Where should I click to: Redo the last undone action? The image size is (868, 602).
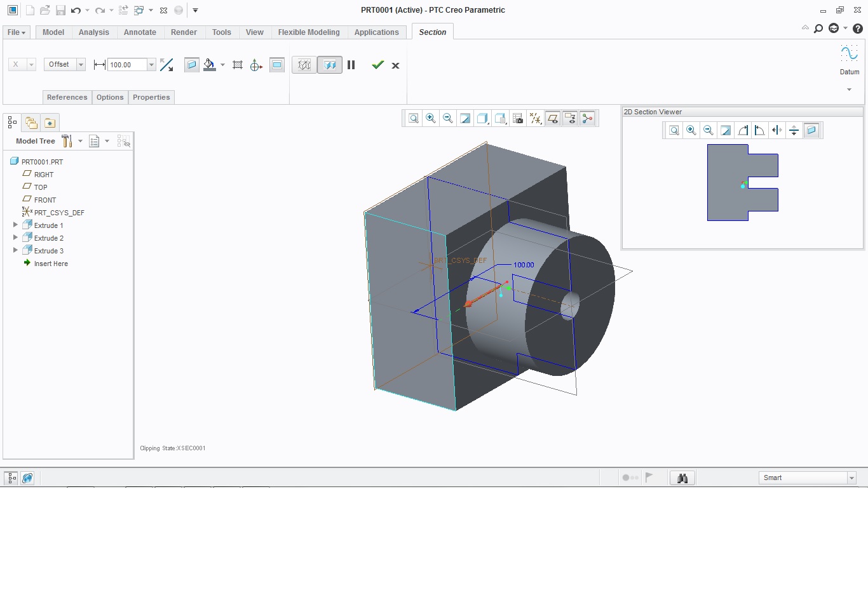tap(100, 10)
